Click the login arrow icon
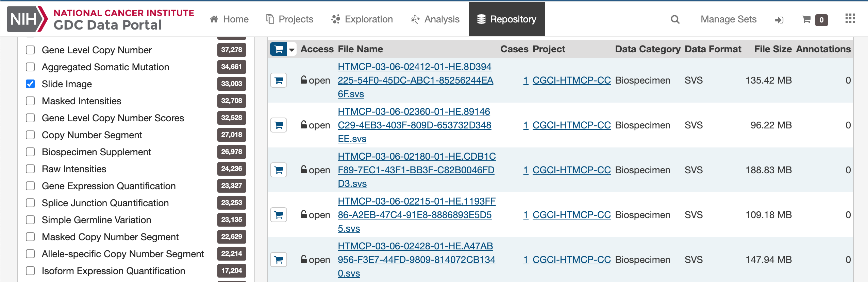The image size is (868, 282). [x=779, y=20]
